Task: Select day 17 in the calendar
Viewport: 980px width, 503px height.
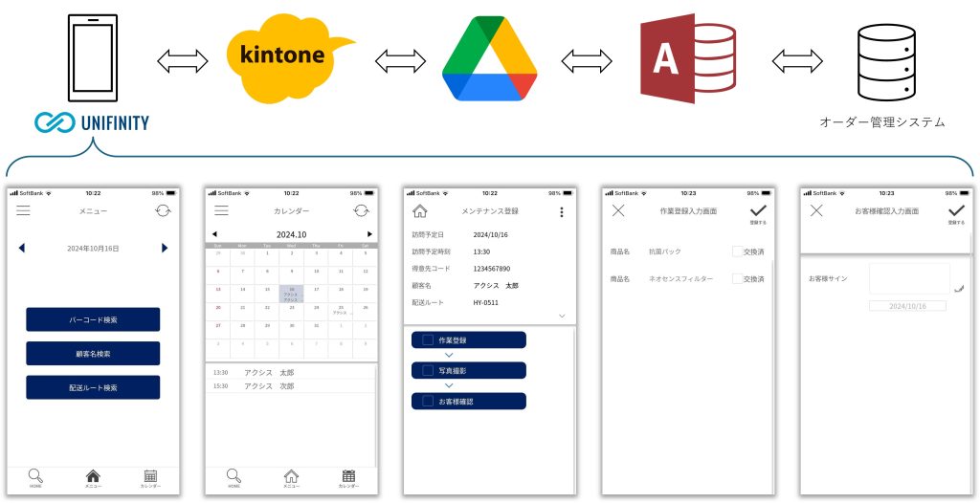Action: click(316, 294)
